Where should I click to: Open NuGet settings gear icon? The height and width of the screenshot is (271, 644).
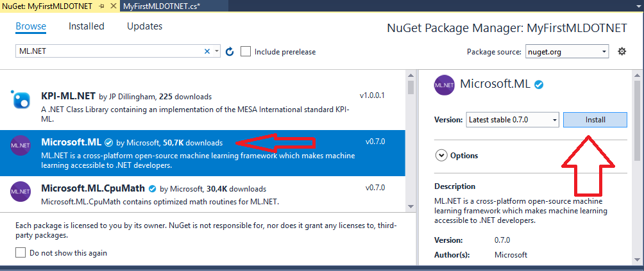(x=622, y=52)
